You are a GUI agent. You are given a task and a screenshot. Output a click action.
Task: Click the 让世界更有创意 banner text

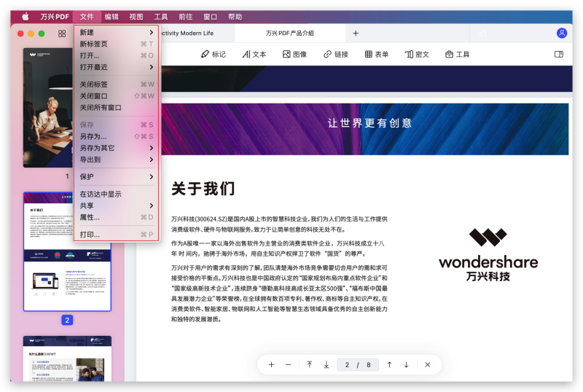pos(369,123)
